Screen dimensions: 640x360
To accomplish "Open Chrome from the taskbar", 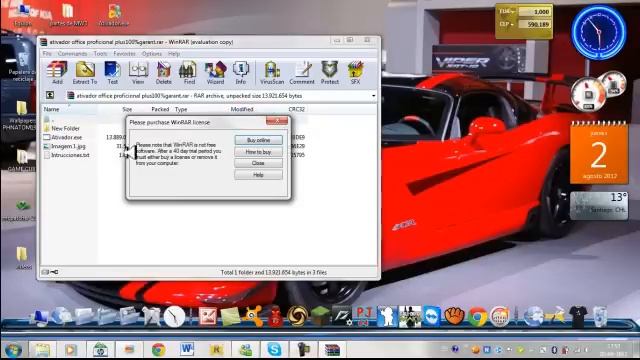I will point(158,350).
